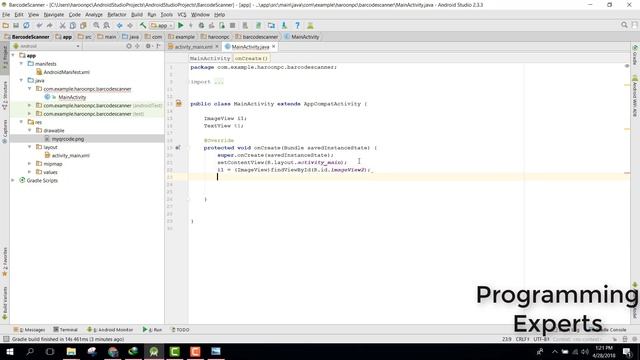Collapse the app module tree node

(x=13, y=55)
